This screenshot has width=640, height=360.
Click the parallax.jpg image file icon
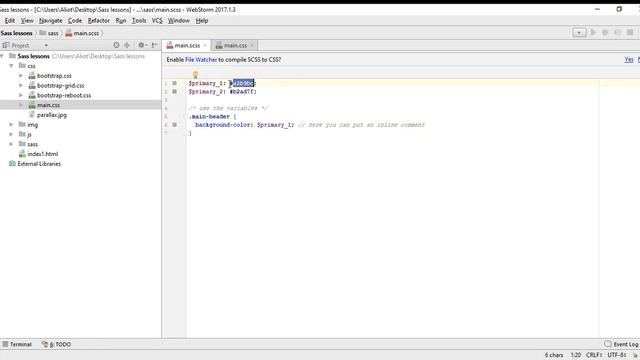[32, 115]
